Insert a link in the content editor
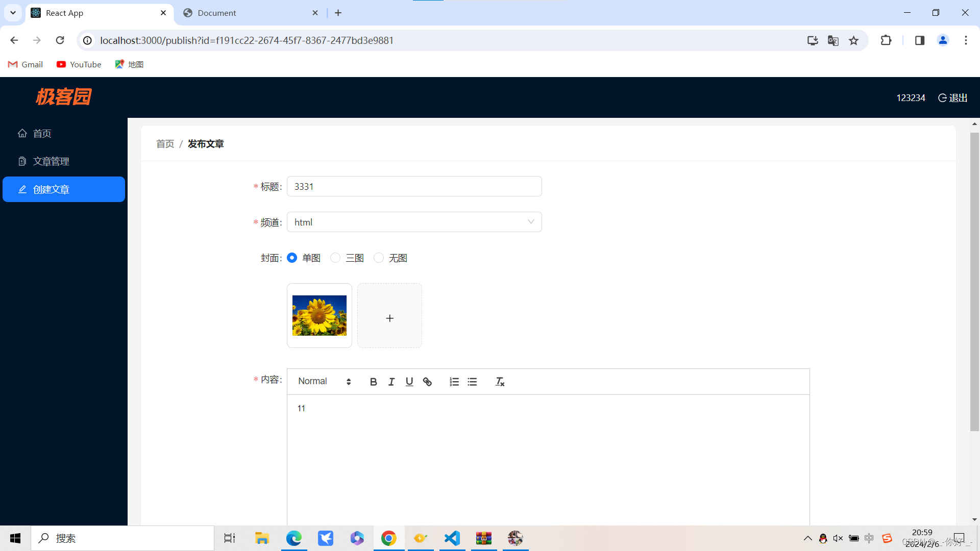The height and width of the screenshot is (551, 980). point(427,381)
